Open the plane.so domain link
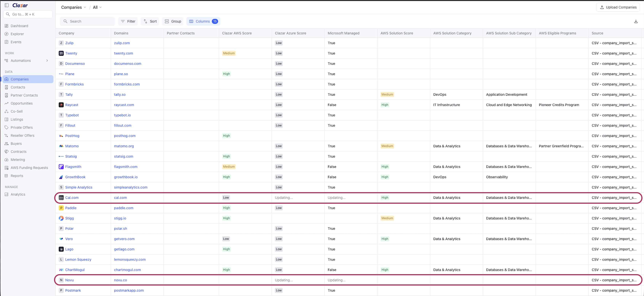This screenshot has height=296, width=644. [x=121, y=74]
